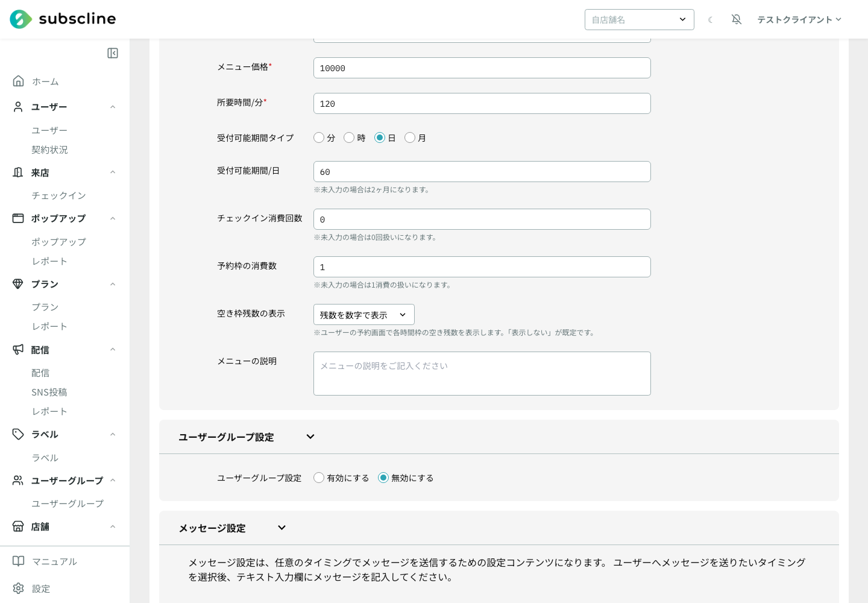The height and width of the screenshot is (603, 868).
Task: Collapse the sidebar panel icon
Action: [113, 53]
